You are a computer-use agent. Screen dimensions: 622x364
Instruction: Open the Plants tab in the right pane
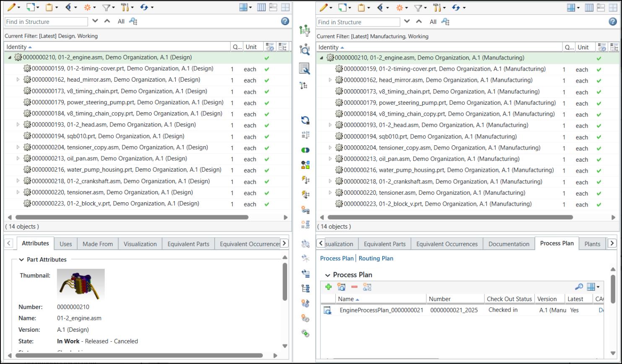coord(592,244)
